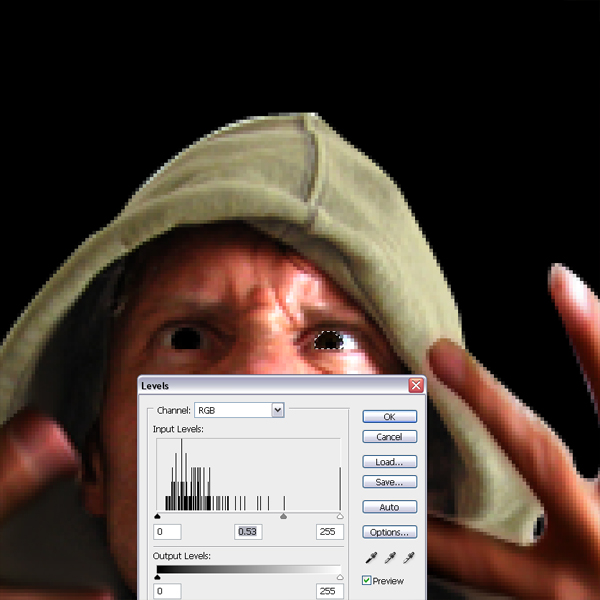Click the output black slider handle

157,577
